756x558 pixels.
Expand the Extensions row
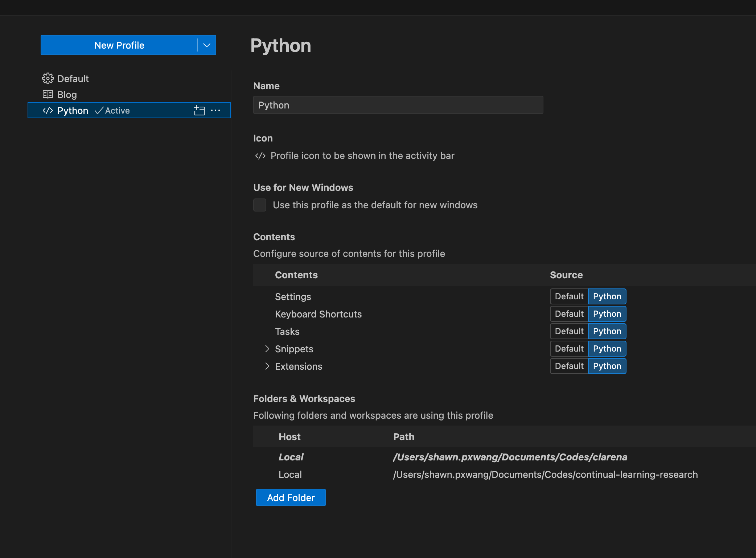(x=267, y=366)
